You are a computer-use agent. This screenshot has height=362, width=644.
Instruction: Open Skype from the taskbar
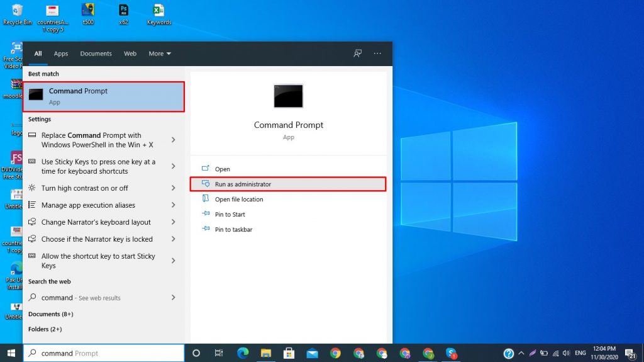[451, 353]
